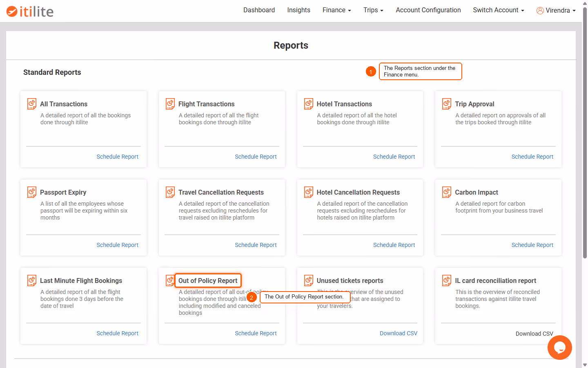Click the Standard Reports heading

(52, 72)
